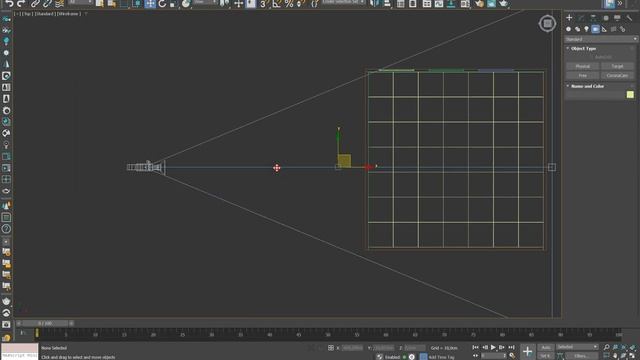Click the Play Animation button

[493, 347]
